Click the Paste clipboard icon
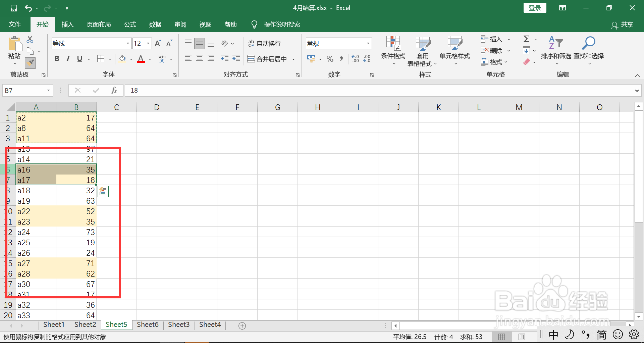644x343 pixels. tap(14, 44)
